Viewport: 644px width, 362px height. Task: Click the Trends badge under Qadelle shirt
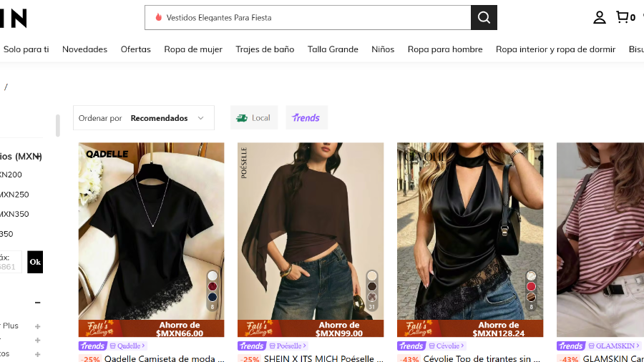[x=93, y=346]
